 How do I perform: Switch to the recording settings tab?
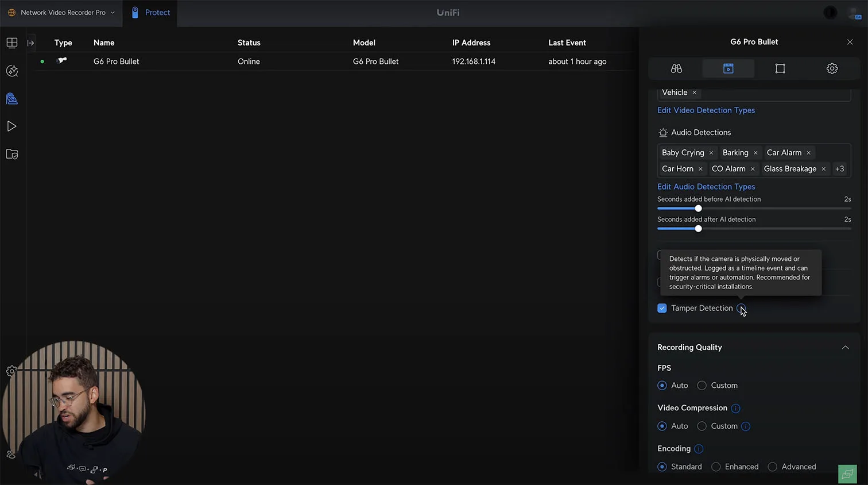728,68
